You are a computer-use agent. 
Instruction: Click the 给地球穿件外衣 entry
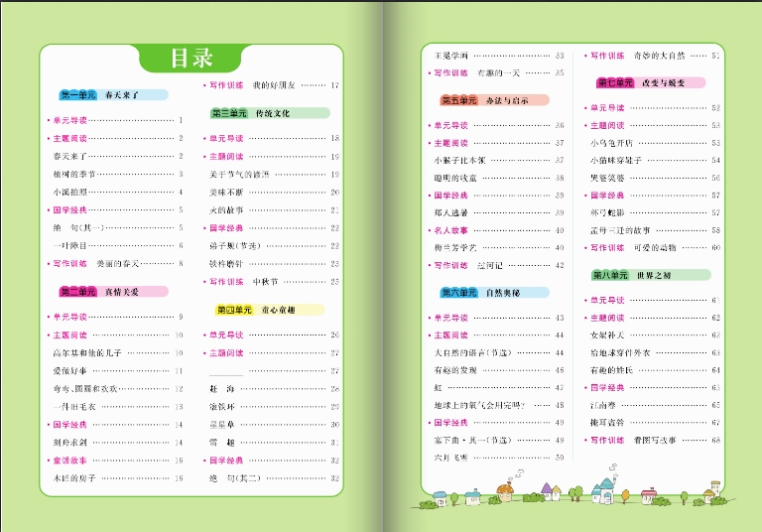click(619, 352)
